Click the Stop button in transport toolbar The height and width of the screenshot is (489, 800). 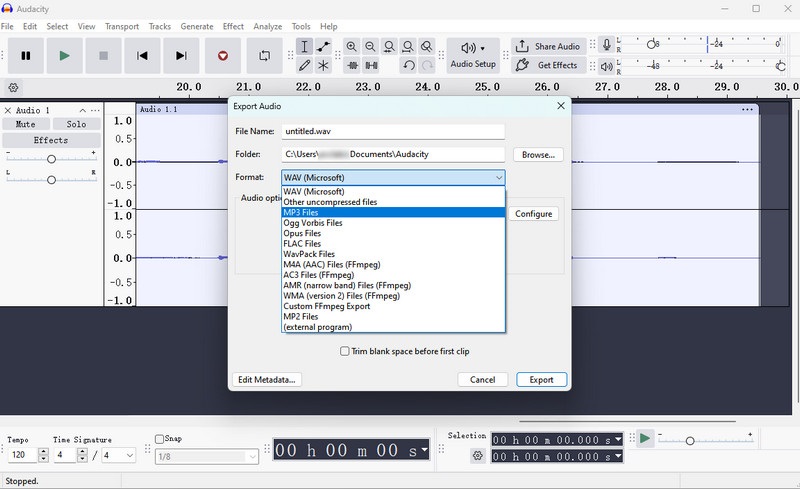coord(103,56)
